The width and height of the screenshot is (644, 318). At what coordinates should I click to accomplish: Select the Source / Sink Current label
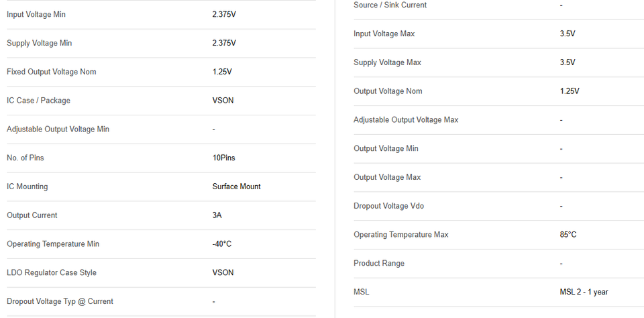click(390, 5)
